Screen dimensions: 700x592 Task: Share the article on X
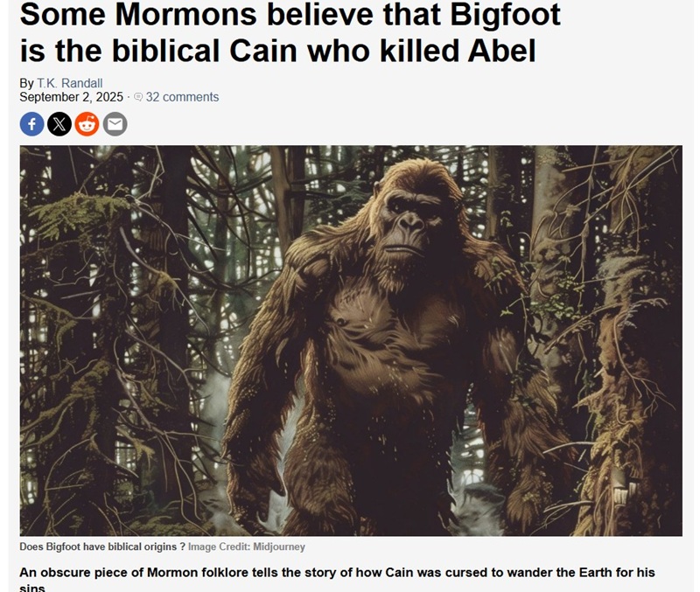59,124
